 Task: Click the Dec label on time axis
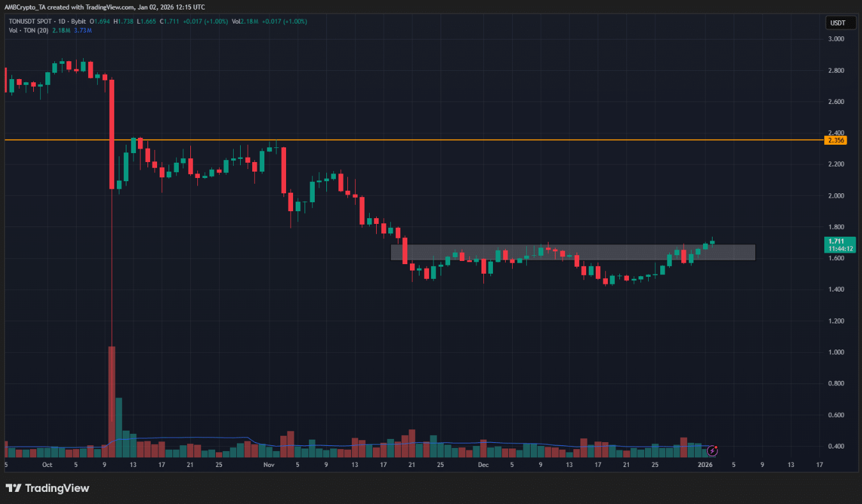(483, 465)
